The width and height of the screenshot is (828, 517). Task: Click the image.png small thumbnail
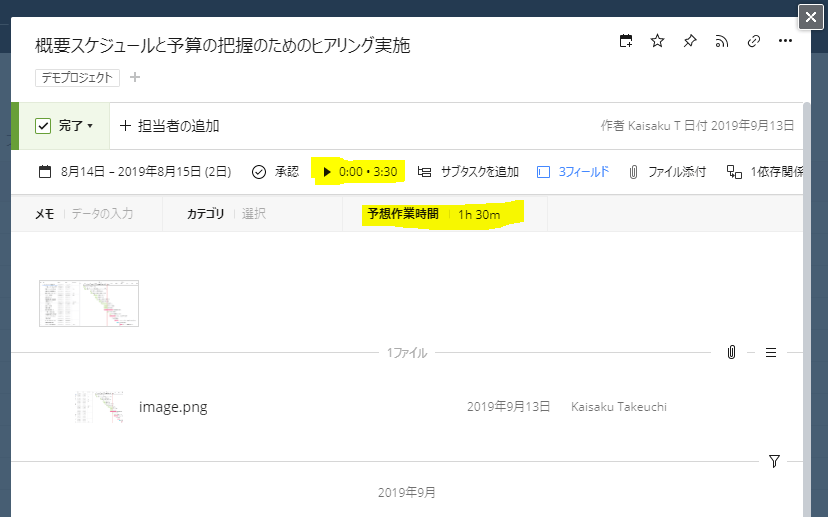(x=99, y=407)
